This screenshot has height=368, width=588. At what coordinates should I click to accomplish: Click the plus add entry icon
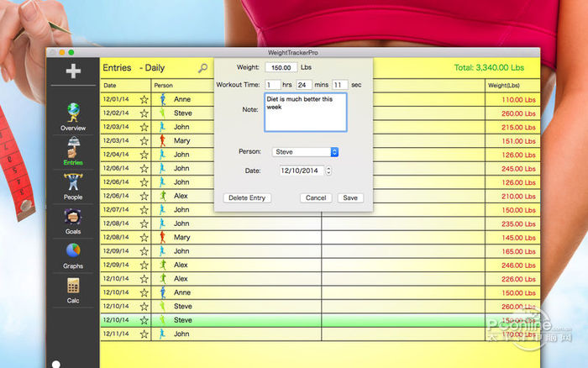[x=73, y=71]
